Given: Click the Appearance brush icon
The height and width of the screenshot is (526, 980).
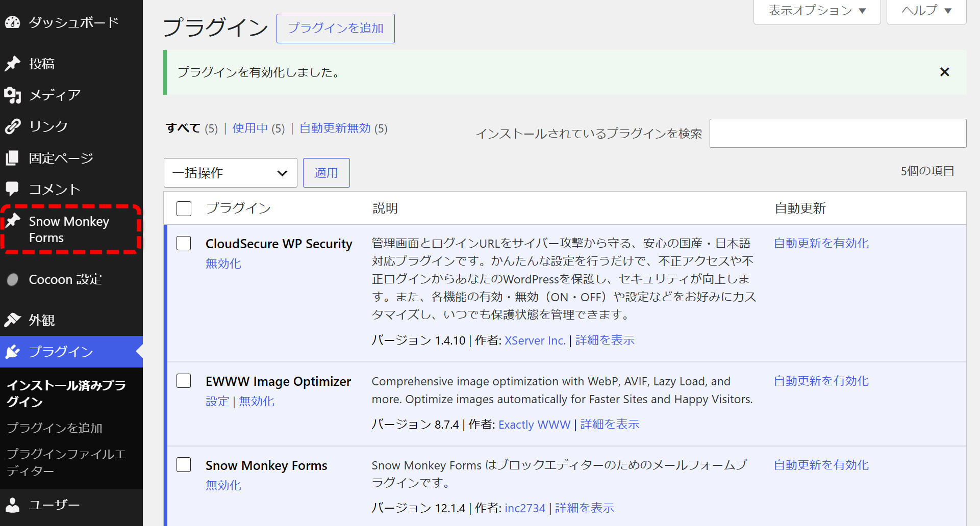Looking at the screenshot, I should 12,320.
